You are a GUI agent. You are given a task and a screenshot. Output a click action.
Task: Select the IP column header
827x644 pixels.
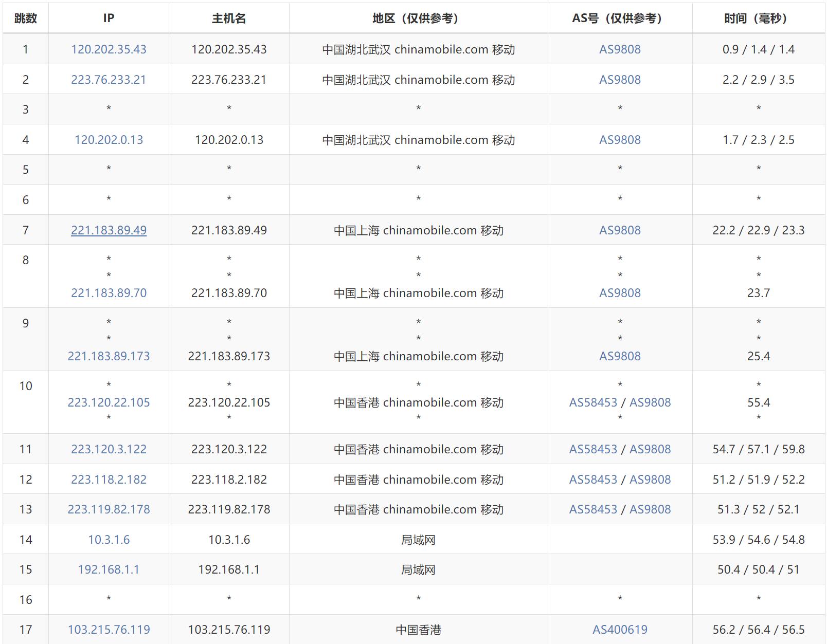[109, 19]
